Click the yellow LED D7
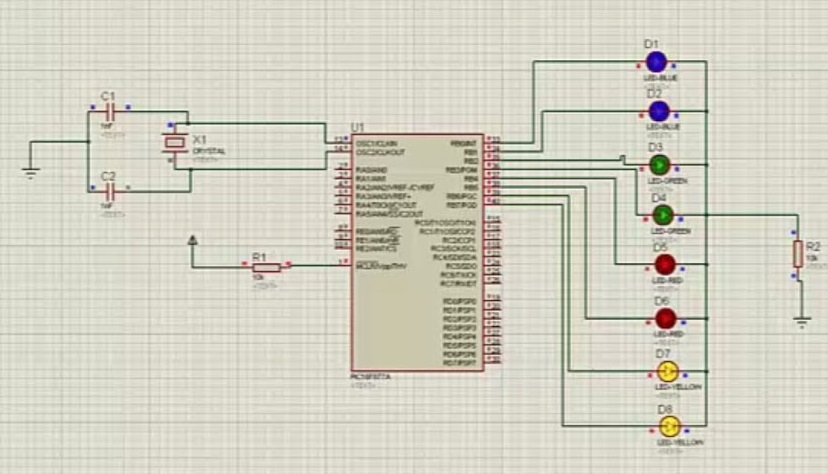Viewport: 828px width, 474px height. click(667, 372)
